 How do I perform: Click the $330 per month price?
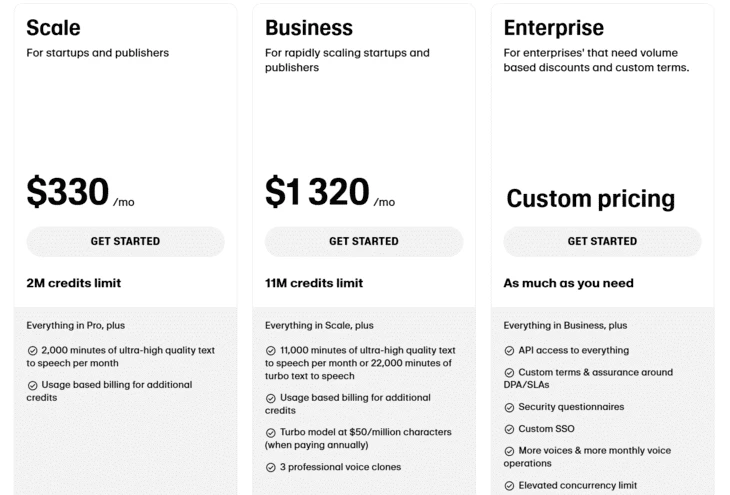point(81,192)
